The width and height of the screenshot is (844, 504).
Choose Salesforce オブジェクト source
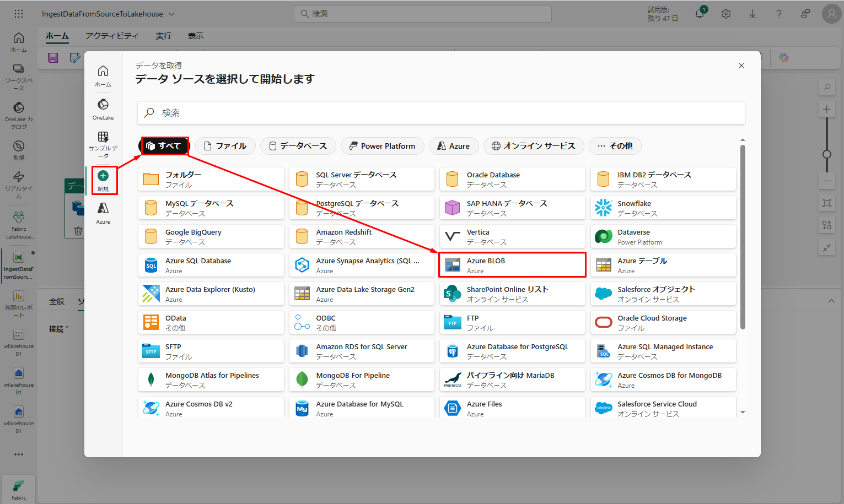[x=663, y=294]
